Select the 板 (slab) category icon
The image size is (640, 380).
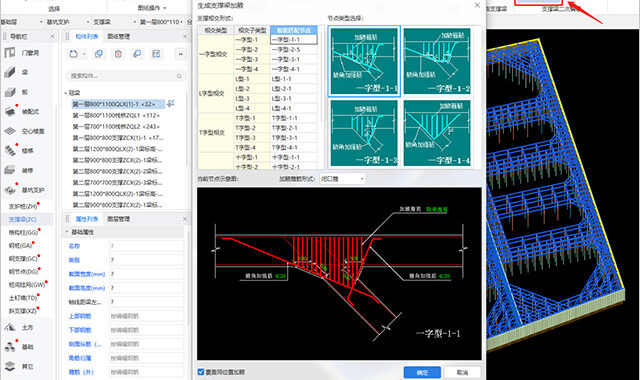(x=10, y=92)
